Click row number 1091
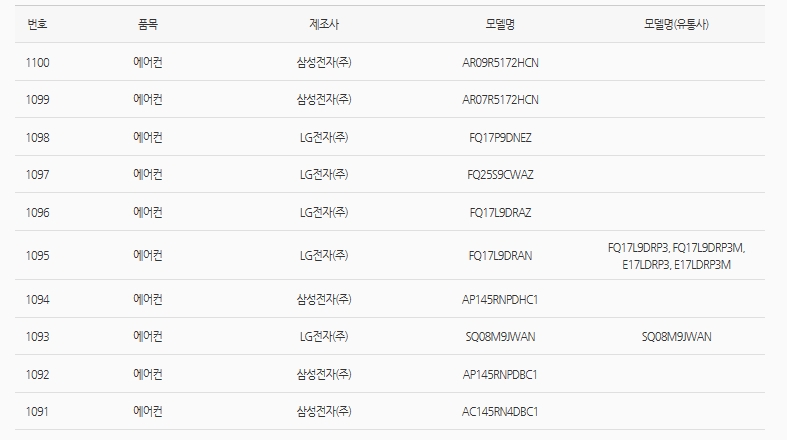The width and height of the screenshot is (787, 440). point(38,411)
